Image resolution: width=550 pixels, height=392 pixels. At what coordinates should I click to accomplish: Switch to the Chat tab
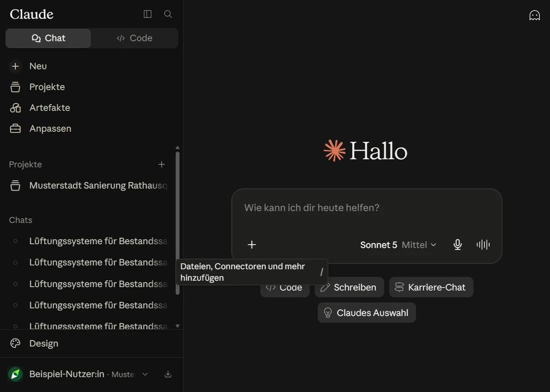tap(48, 38)
